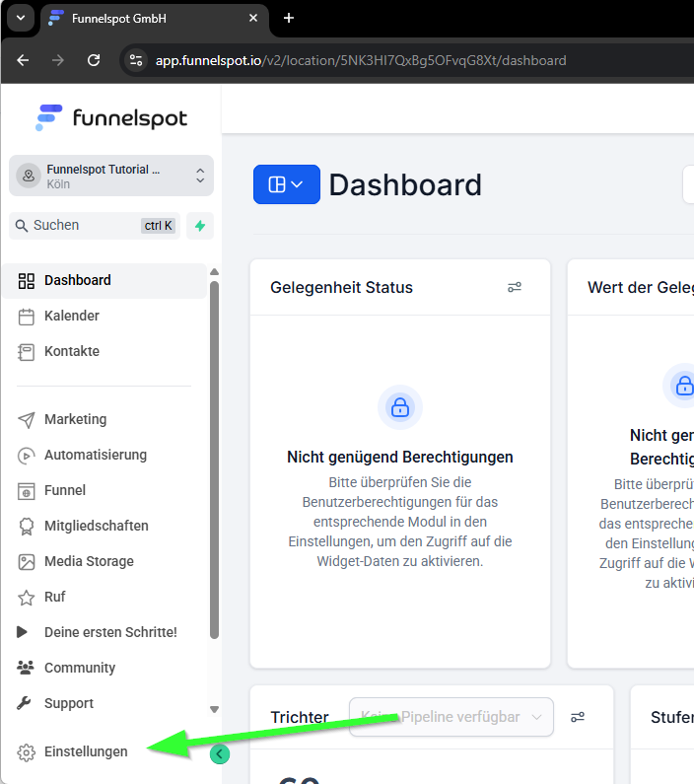The width and height of the screenshot is (694, 784).
Task: Click the Gelegenheit Status widget title
Action: coord(342,288)
